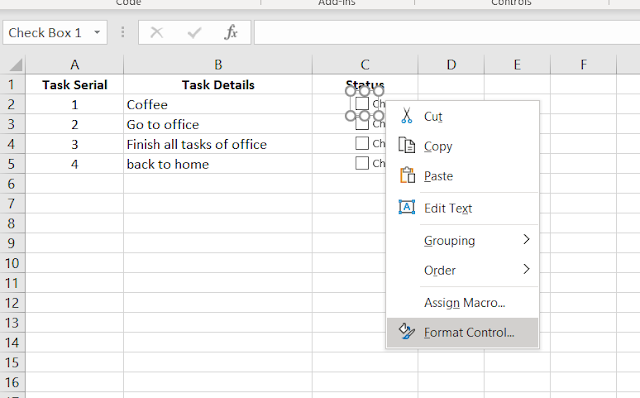Select row 1 header
Screen dimensions: 640x398
pos(12,84)
